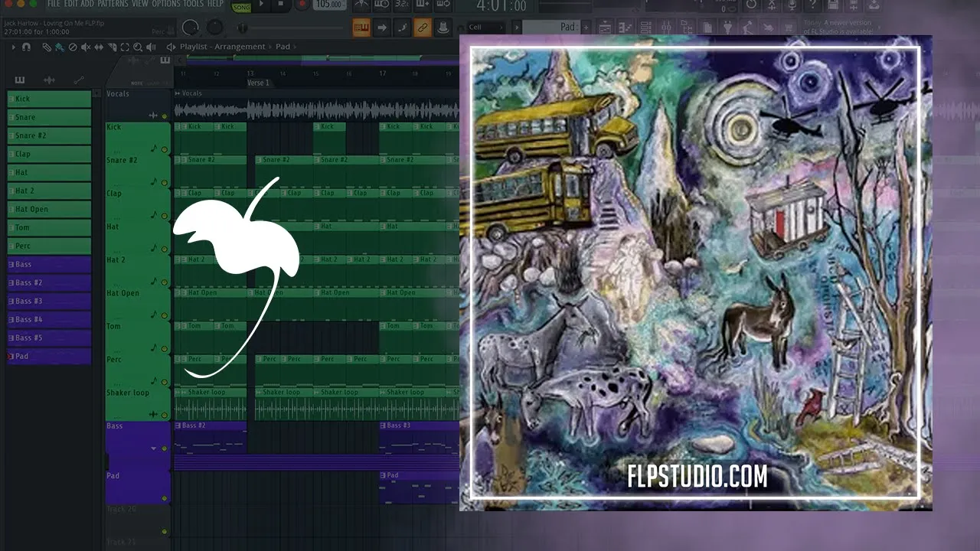Screen dimensions: 980x551
Task: Select the Pad pattern in picker
Action: pyautogui.click(x=49, y=356)
